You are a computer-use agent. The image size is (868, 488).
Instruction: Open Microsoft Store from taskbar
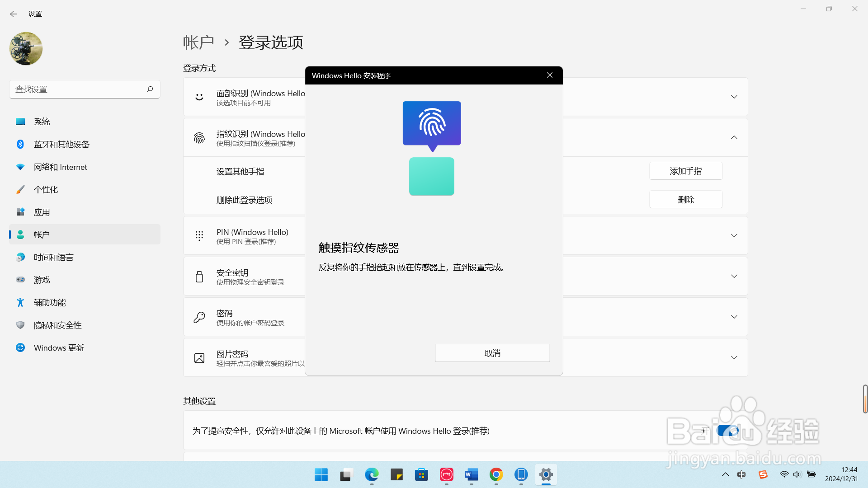(421, 475)
